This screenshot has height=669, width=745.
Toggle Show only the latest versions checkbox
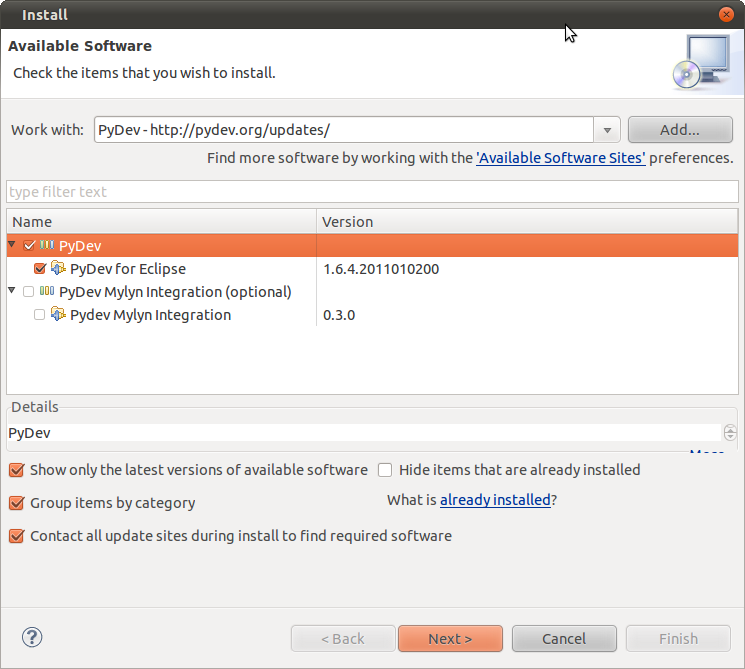(17, 470)
